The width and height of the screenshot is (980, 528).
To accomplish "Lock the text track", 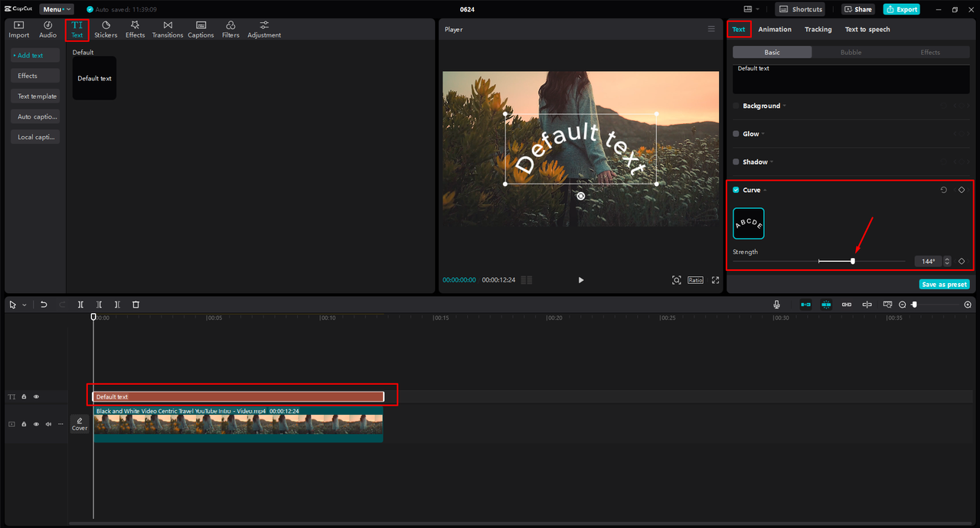I will (24, 396).
